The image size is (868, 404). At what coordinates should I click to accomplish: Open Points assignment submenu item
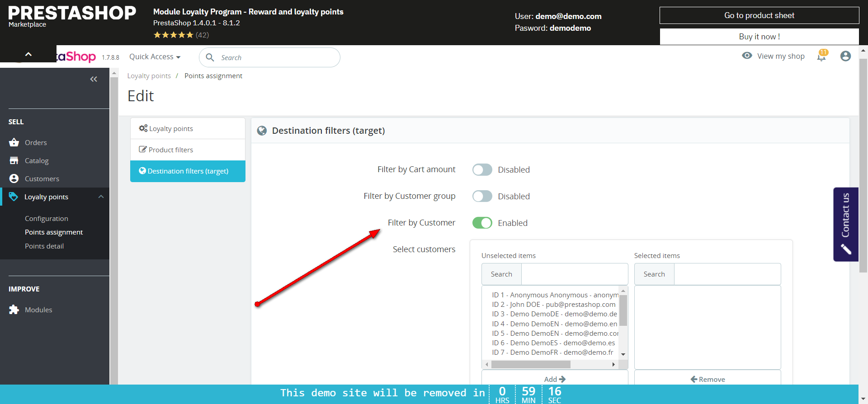[x=54, y=232]
